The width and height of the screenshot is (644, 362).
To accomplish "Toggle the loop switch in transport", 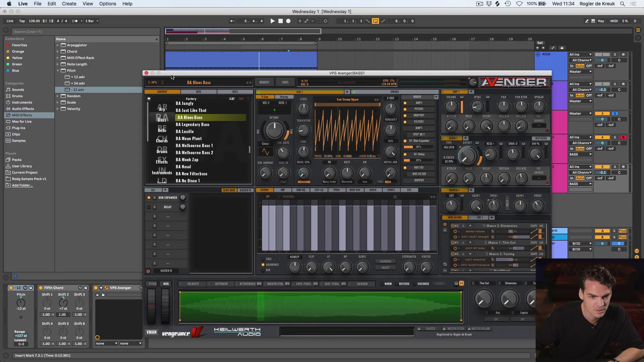I will pyautogui.click(x=375, y=21).
